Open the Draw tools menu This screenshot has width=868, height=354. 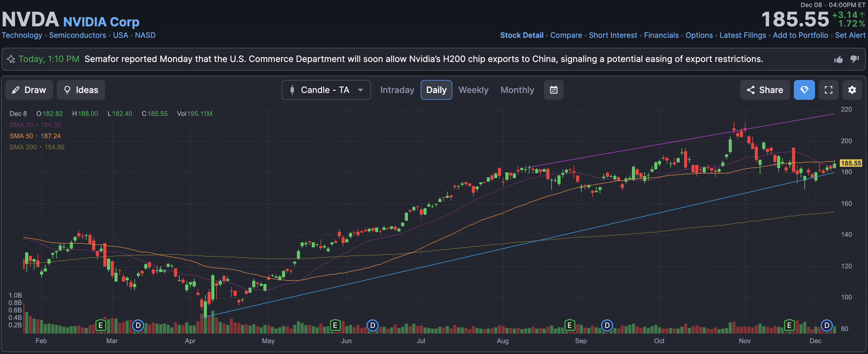coord(29,90)
